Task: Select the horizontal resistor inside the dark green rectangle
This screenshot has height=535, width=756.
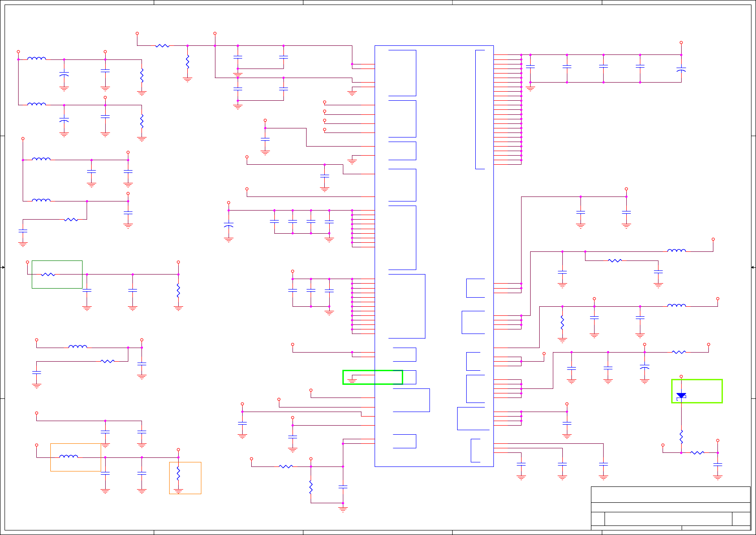Action: point(48,275)
